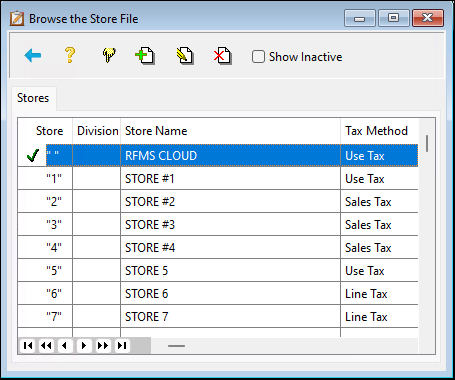Screen dimensions: 455x380
Task: Close the Browse the Store File window
Action: (428, 18)
